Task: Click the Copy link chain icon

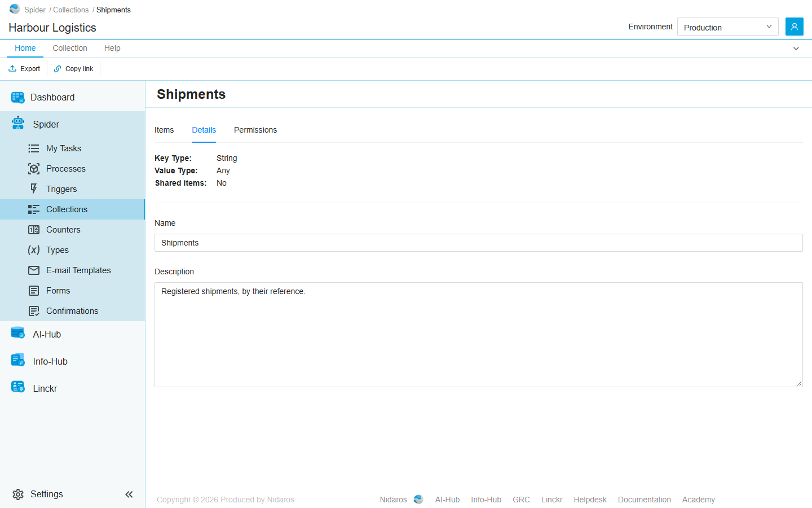Action: pos(58,69)
